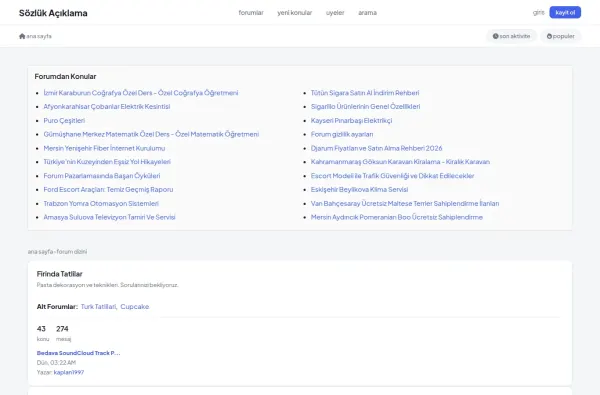Go to yeni konular in navigation
The height and width of the screenshot is (395, 600).
[x=295, y=13]
